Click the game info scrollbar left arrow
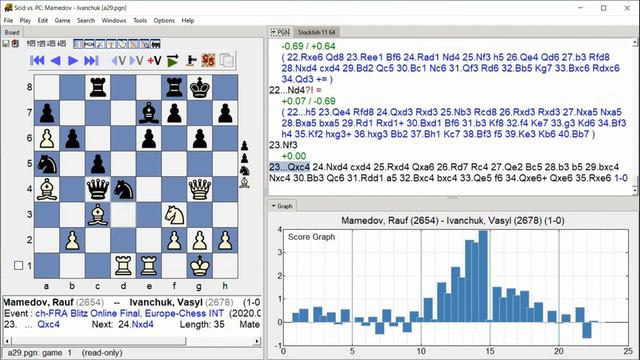This screenshot has width=640, height=360. click(x=7, y=341)
